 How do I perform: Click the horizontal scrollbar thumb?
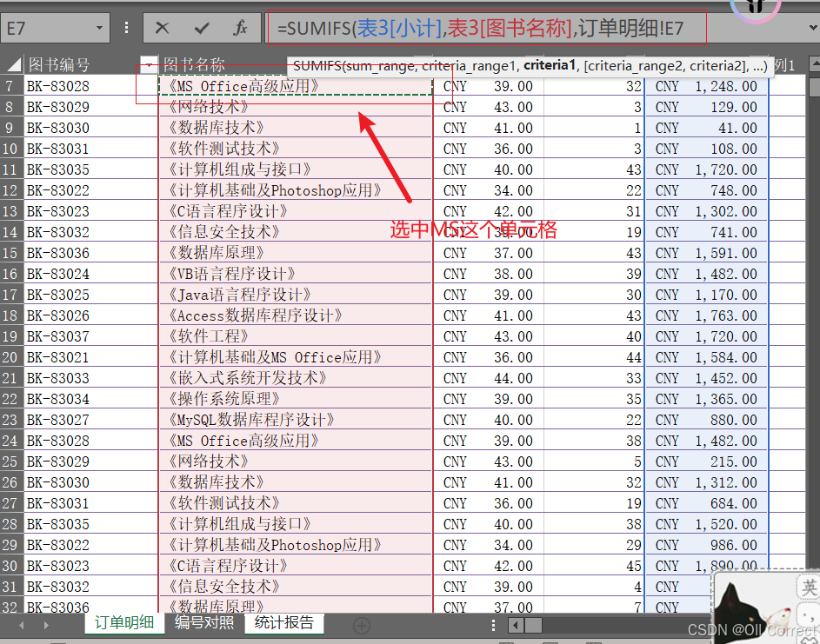coord(533,625)
